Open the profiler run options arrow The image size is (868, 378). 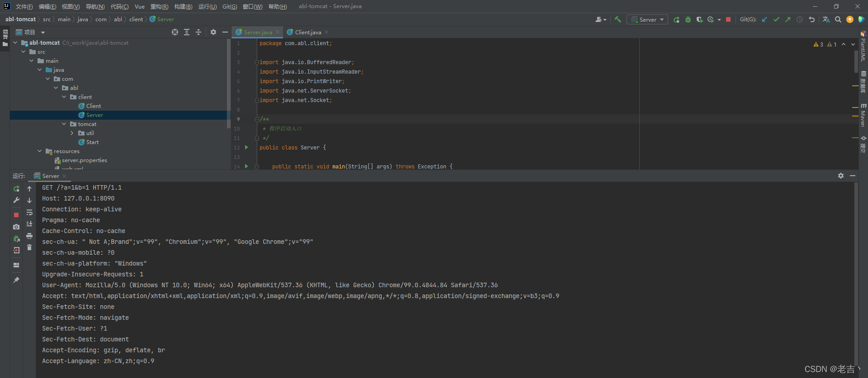pyautogui.click(x=719, y=20)
